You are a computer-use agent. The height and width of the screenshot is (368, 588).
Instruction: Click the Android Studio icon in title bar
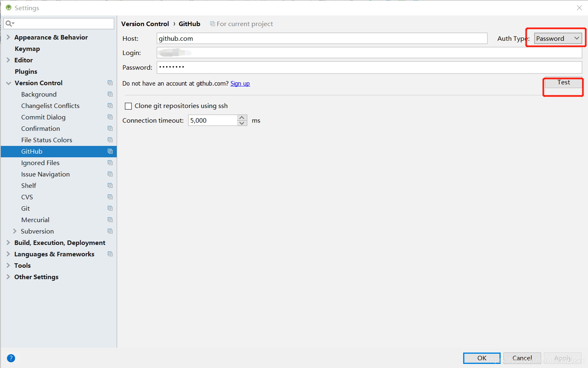pos(9,8)
